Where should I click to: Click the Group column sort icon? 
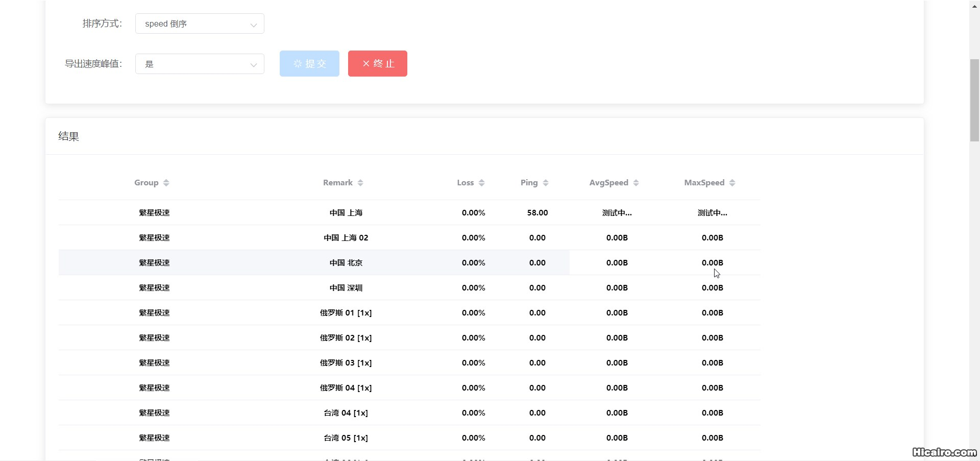coord(166,183)
